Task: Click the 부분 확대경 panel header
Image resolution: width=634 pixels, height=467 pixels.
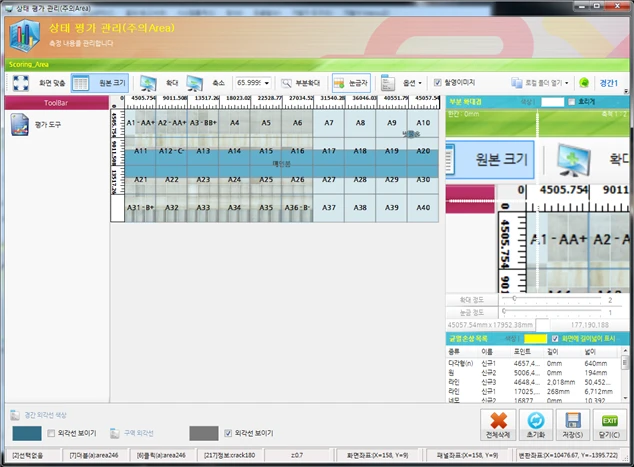Action: point(465,102)
